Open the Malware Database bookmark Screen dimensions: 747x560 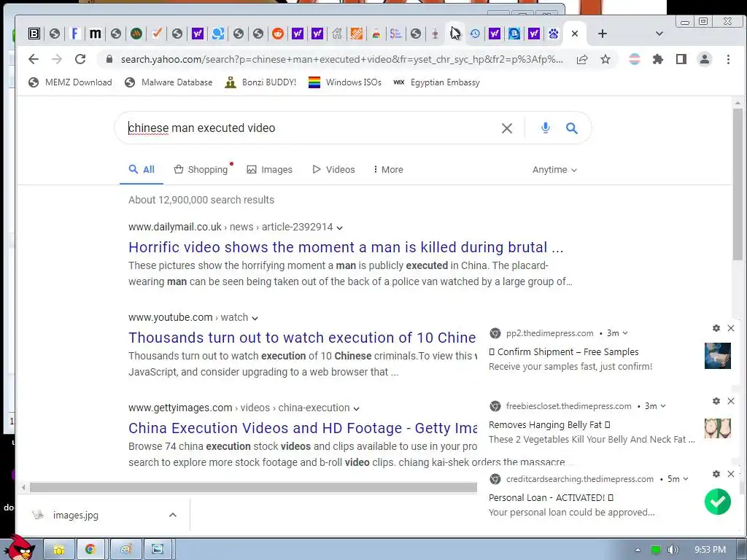[x=169, y=82]
